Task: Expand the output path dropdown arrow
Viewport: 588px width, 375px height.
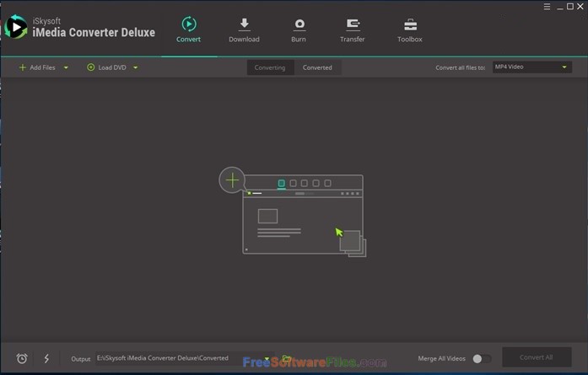Action: tap(267, 358)
